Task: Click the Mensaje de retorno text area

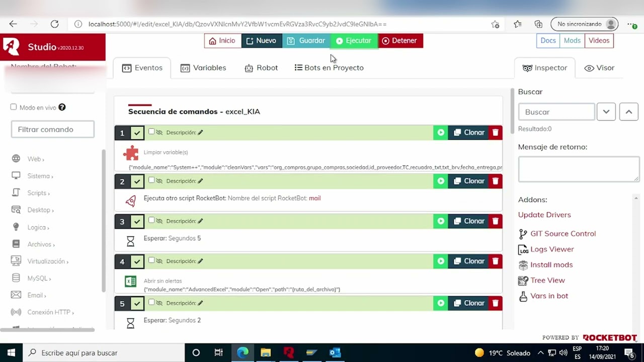Action: 579,169
